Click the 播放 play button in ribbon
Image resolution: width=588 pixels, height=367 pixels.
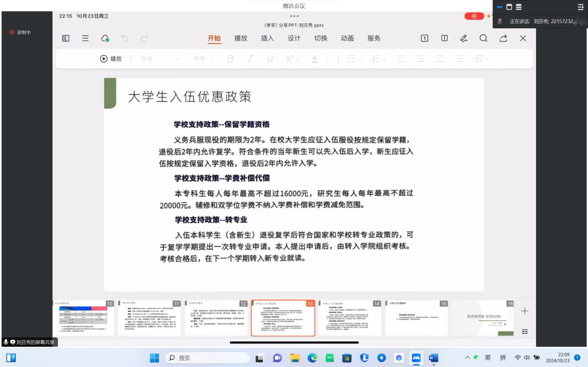[x=111, y=59]
